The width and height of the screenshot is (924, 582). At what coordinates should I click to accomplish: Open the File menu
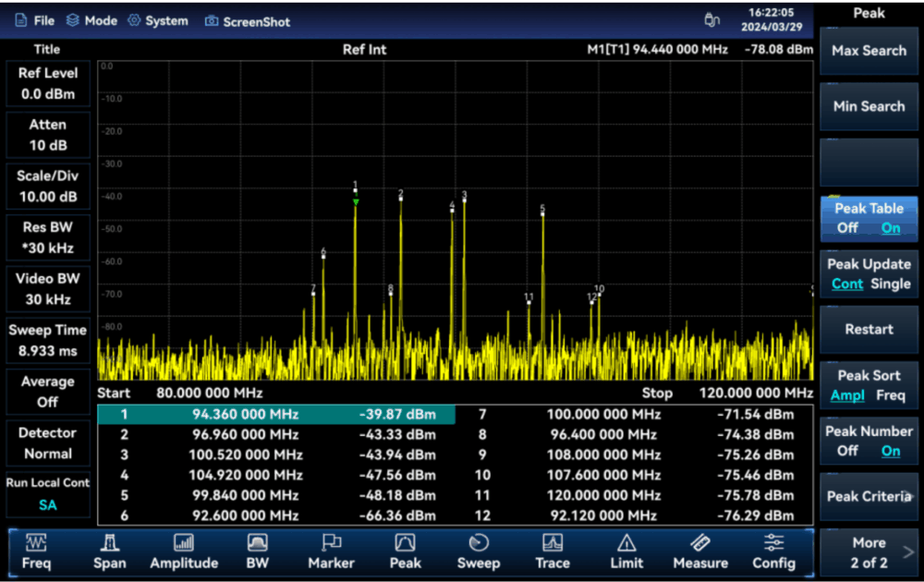(x=35, y=20)
